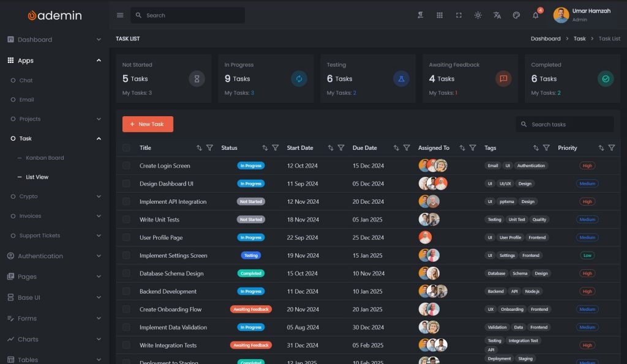This screenshot has width=627, height=364.
Task: Click the text direction (RTL) icon
Action: click(420, 15)
